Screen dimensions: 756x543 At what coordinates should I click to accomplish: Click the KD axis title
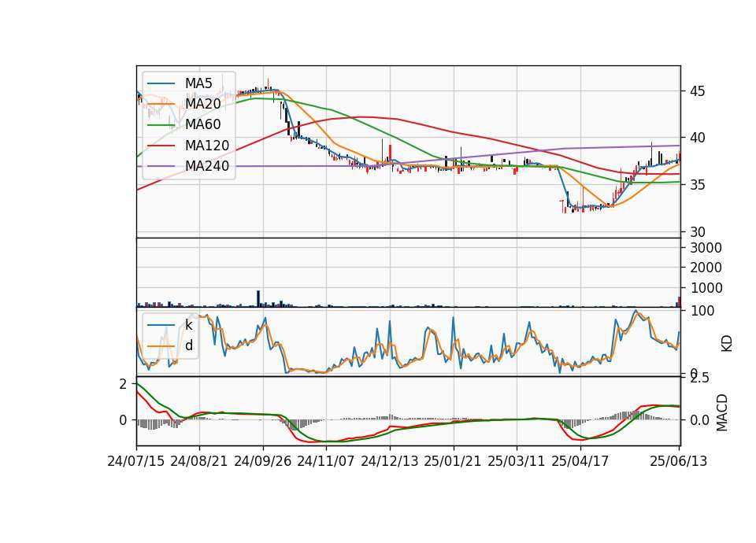point(727,343)
